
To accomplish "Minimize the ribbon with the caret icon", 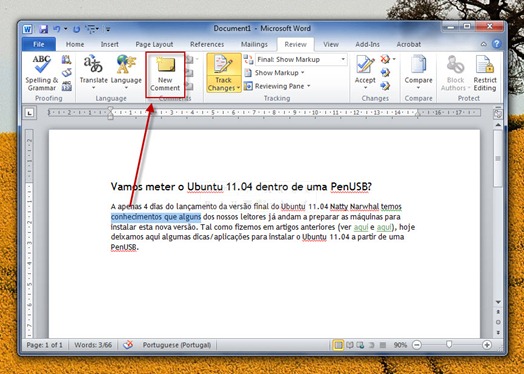I will point(484,44).
